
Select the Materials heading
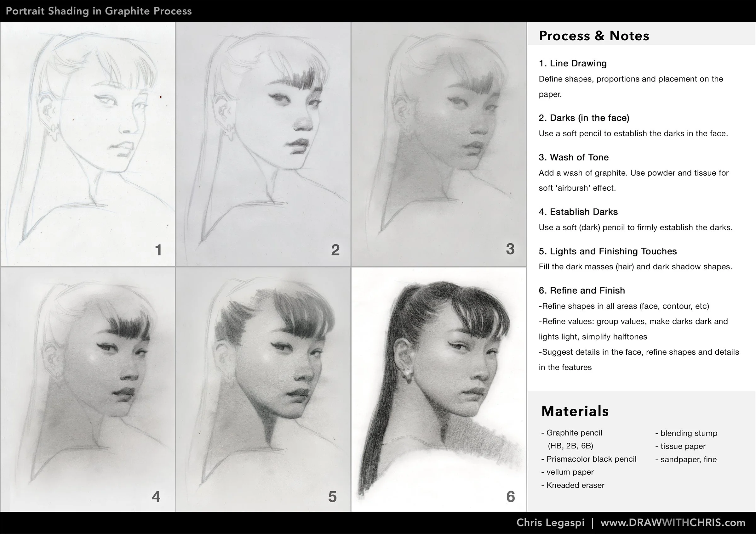575,411
